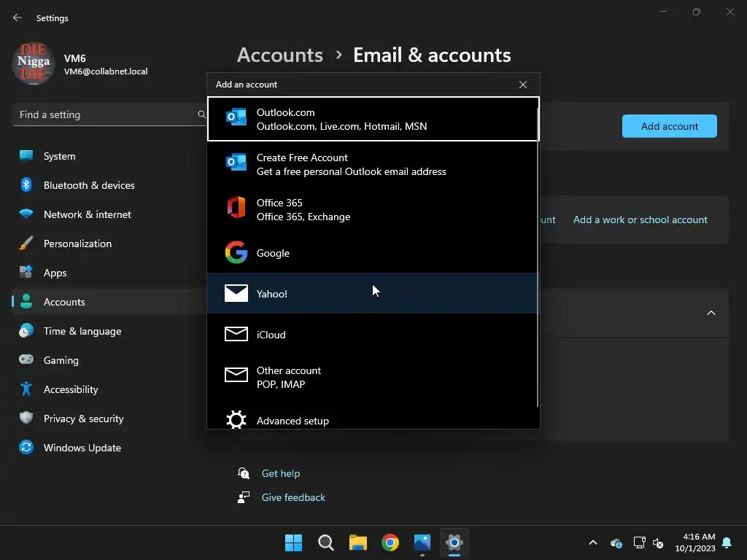Click the Yahoo envelope icon
Viewport: 747px width, 560px height.
tap(236, 293)
